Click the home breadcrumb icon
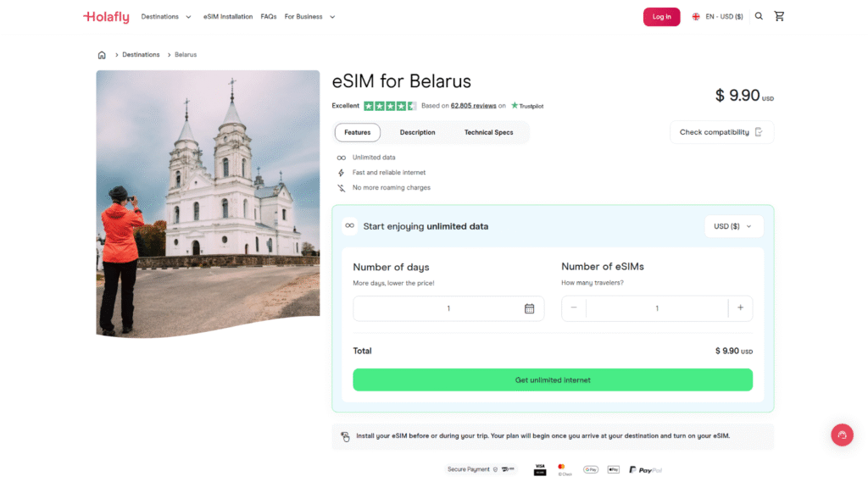This screenshot has height=493, width=868. 102,54
